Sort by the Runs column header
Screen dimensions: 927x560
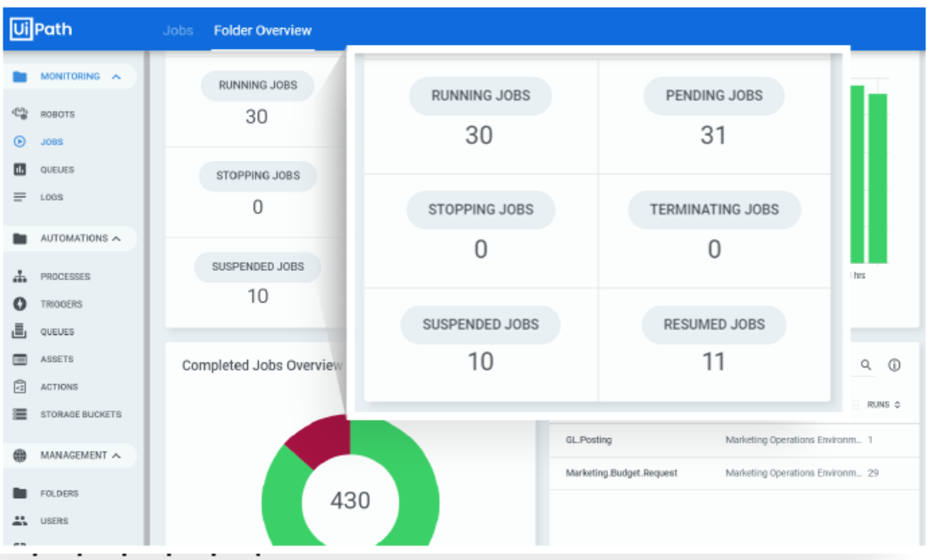(x=883, y=405)
